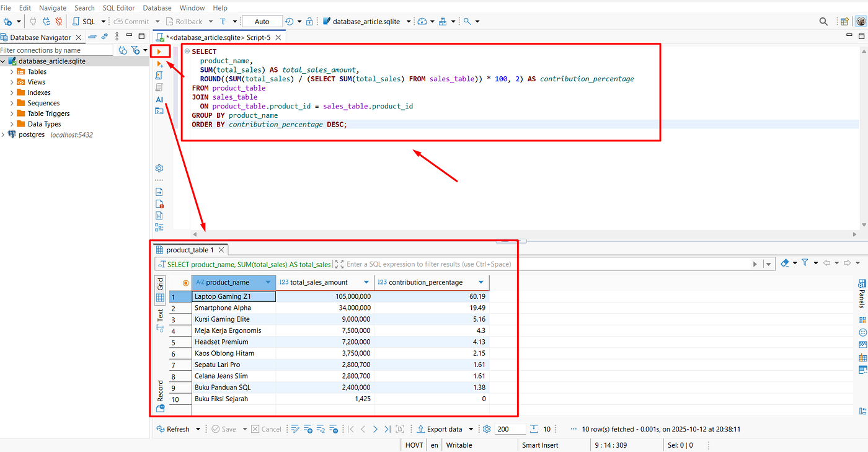Open the Refresh dropdown arrow
The image size is (868, 452).
198,429
